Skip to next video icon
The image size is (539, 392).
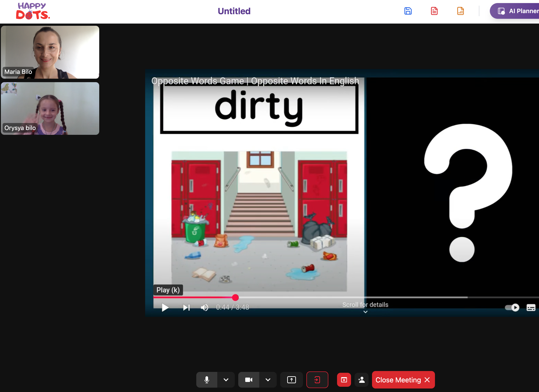click(x=186, y=307)
